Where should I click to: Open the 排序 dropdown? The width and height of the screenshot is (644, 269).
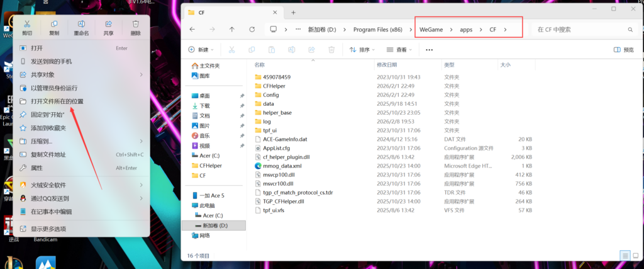tap(362, 50)
